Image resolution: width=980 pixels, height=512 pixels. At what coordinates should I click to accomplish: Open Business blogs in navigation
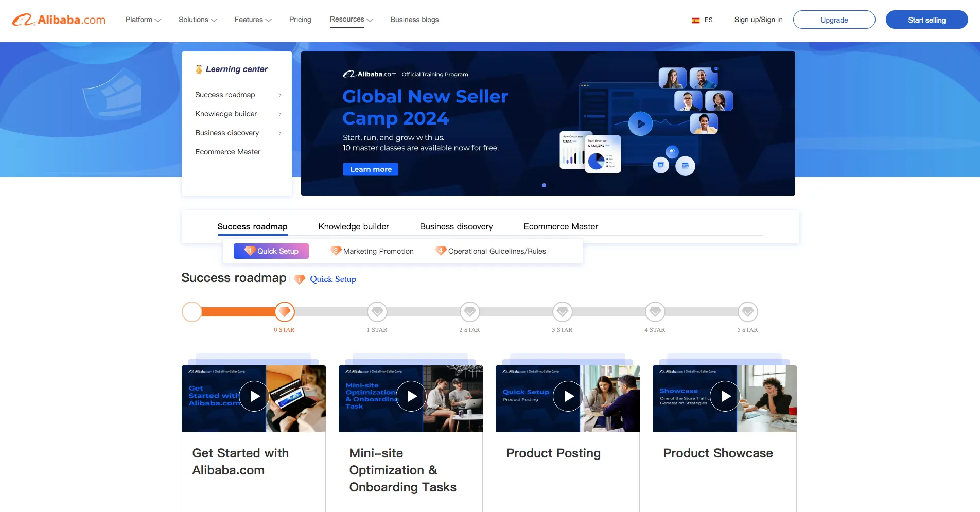click(414, 20)
